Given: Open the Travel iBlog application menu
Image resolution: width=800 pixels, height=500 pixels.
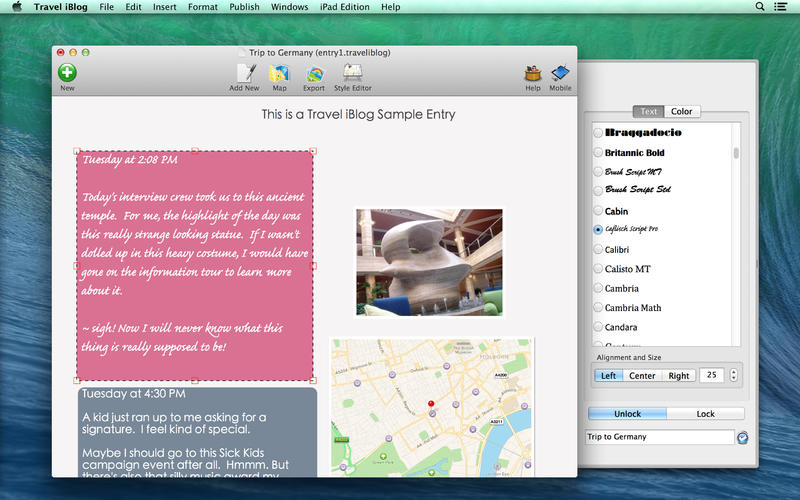Looking at the screenshot, I should [x=61, y=7].
